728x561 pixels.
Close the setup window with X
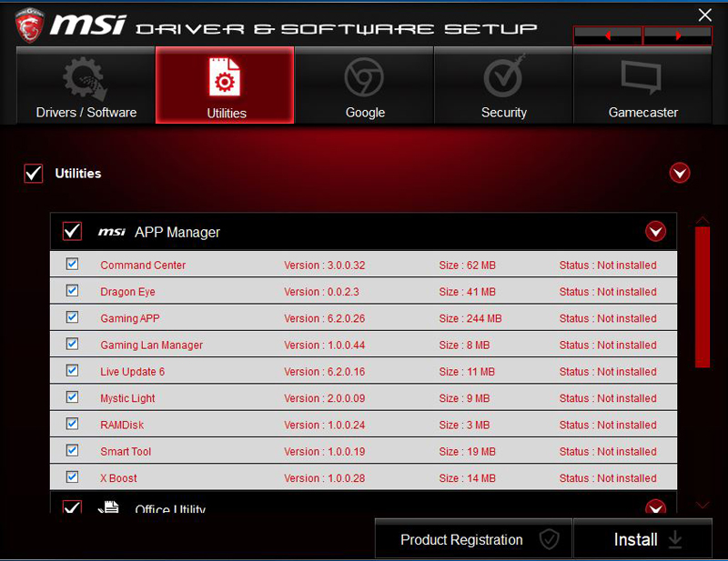coord(704,15)
